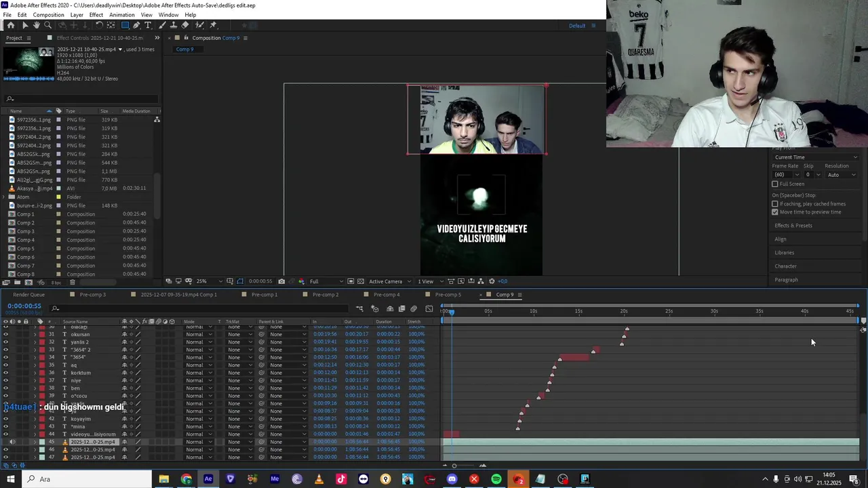The width and height of the screenshot is (868, 488).
Task: Pick the Clone Stamp tool
Action: click(174, 25)
